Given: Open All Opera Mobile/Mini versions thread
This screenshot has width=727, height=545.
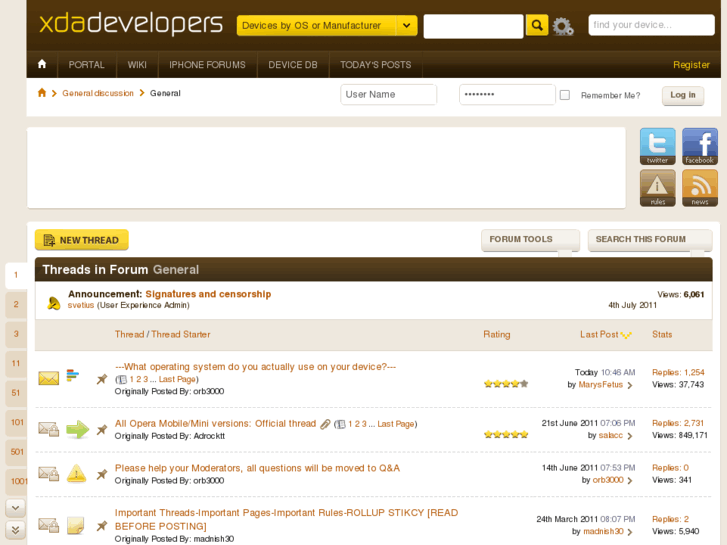Looking at the screenshot, I should pyautogui.click(x=215, y=423).
